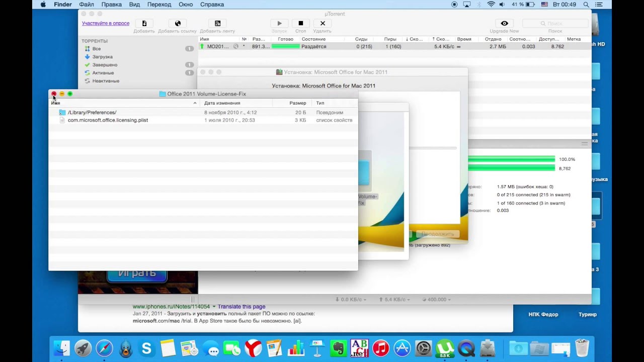The height and width of the screenshot is (362, 644).
Task: Select 'Завершено' in µTorrent sidebar
Action: pos(105,65)
